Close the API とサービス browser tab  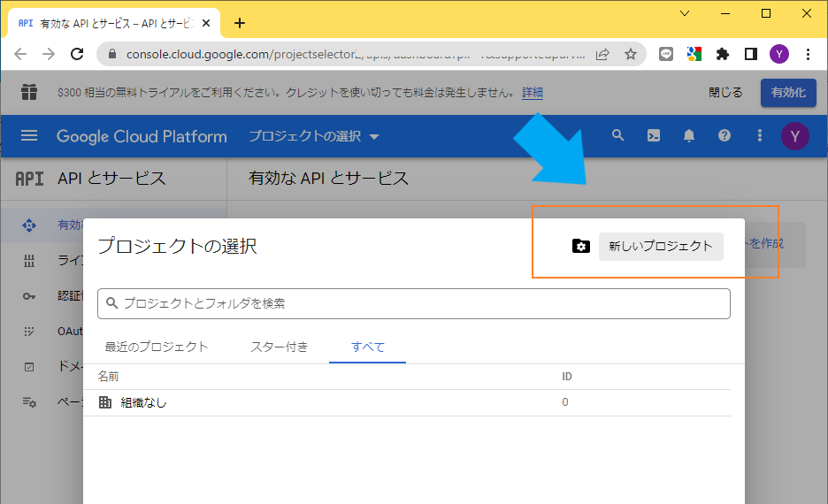[x=206, y=23]
